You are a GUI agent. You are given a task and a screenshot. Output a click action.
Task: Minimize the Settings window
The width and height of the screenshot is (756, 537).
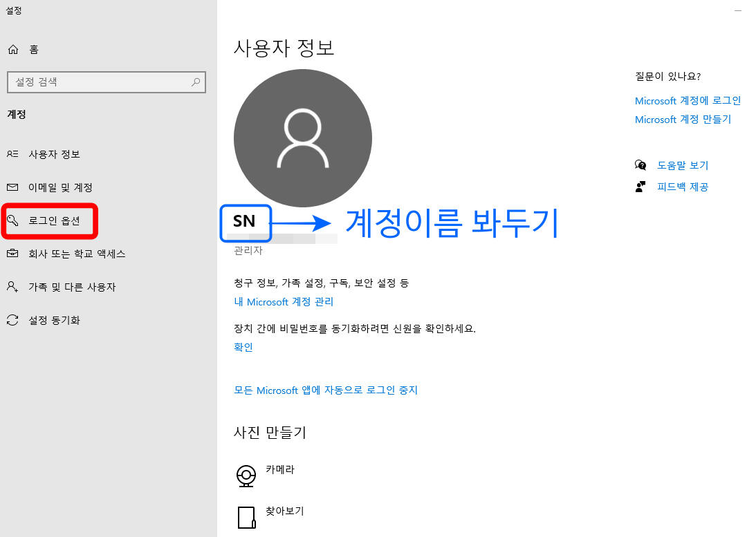click(738, 10)
